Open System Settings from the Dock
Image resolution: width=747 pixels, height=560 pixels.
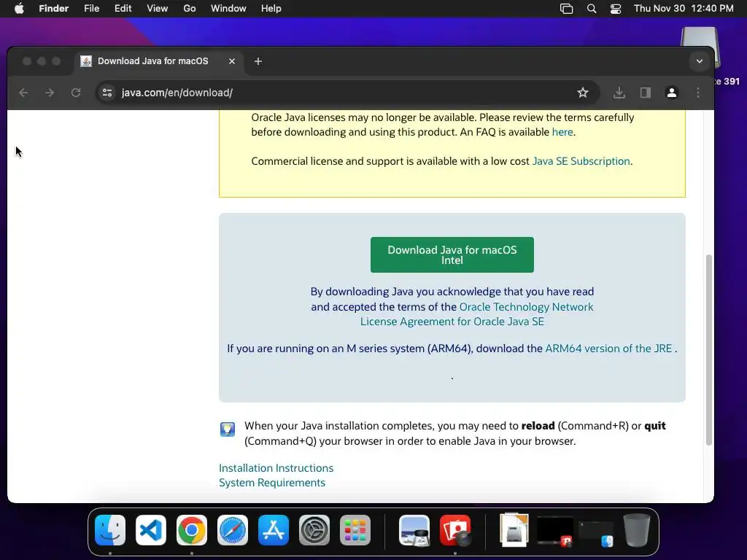(314, 530)
